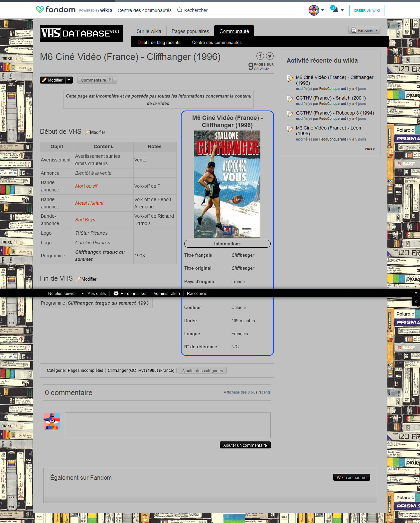Open Metal Hurlant red link

pyautogui.click(x=89, y=203)
